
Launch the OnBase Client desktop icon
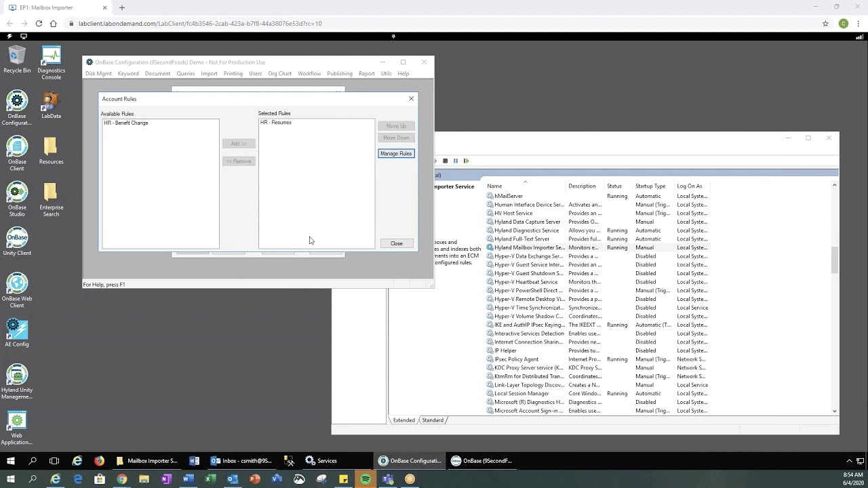tap(17, 154)
